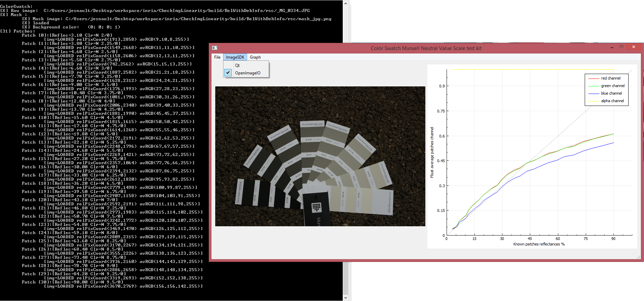This screenshot has height=301, width=644.
Task: Click the window title 'Color Swatch Munsell Neutral Value Scale test kit'
Action: point(426,48)
